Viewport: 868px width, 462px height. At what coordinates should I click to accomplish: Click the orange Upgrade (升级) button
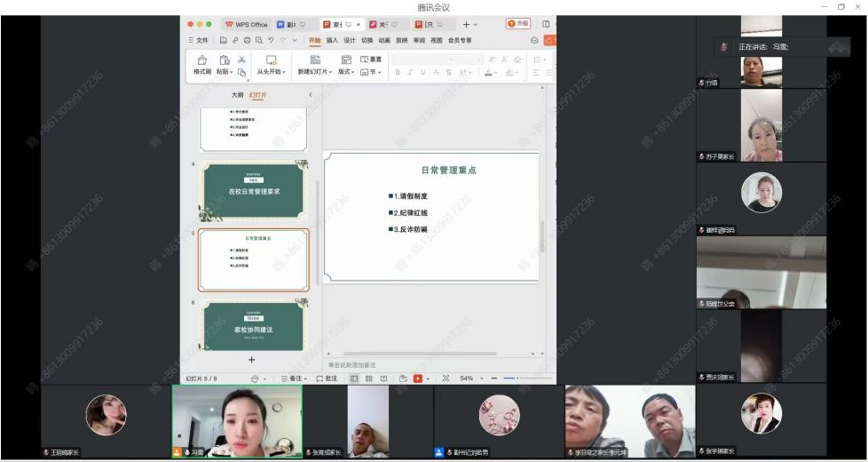pyautogui.click(x=517, y=23)
